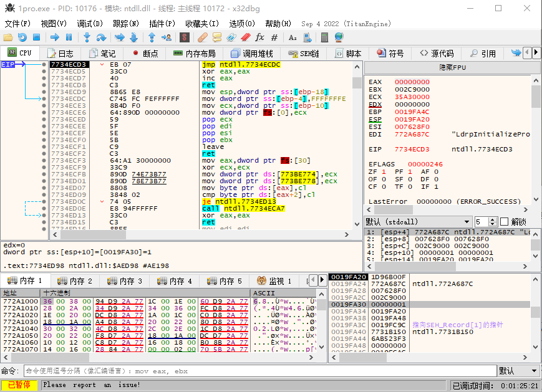
Task: Step over with the curved arrow icon
Action: click(x=101, y=37)
